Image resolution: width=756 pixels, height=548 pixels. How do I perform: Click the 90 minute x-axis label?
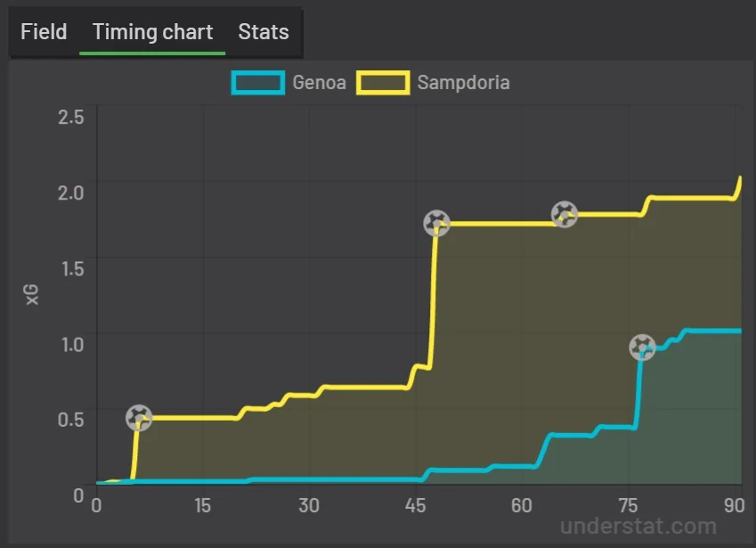[x=735, y=504]
